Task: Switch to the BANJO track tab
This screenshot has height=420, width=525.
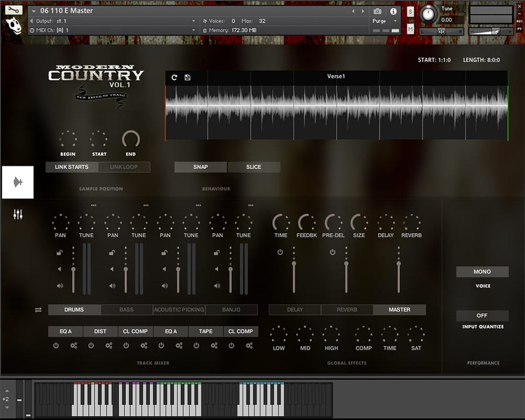Action: (x=231, y=310)
